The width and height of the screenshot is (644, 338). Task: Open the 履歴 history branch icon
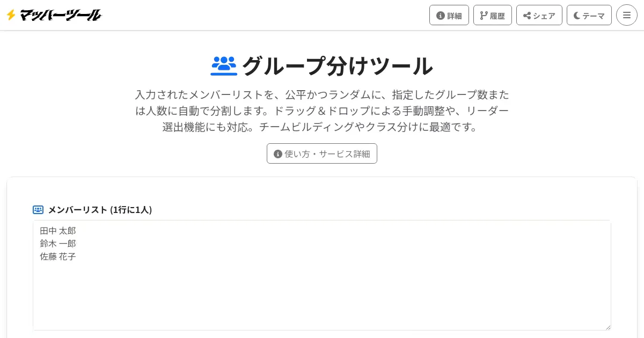(x=484, y=16)
